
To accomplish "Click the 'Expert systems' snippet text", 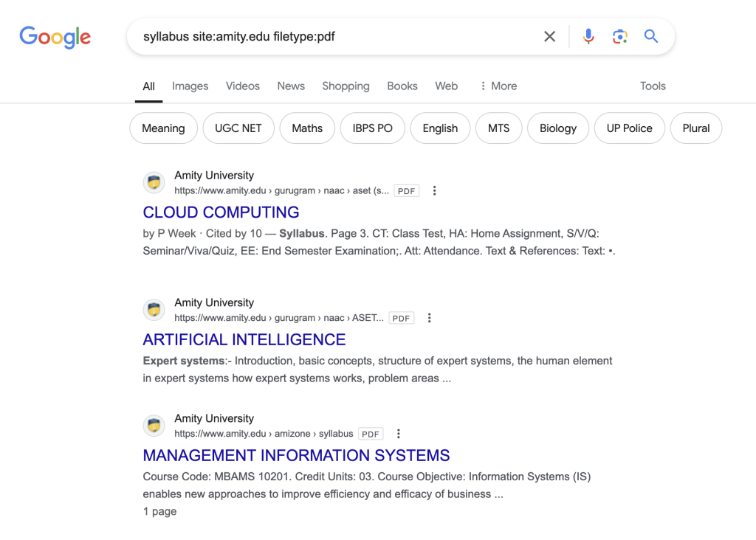I will [x=184, y=361].
